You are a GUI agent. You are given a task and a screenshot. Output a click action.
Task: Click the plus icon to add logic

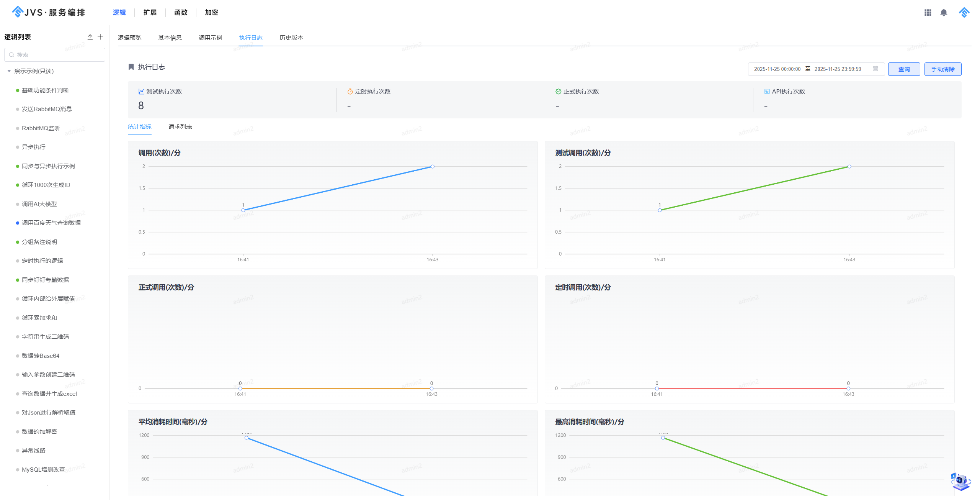pos(100,37)
